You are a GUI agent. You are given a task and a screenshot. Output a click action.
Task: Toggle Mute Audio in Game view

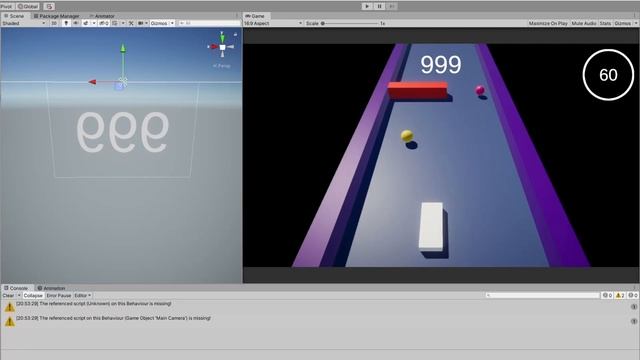(584, 23)
